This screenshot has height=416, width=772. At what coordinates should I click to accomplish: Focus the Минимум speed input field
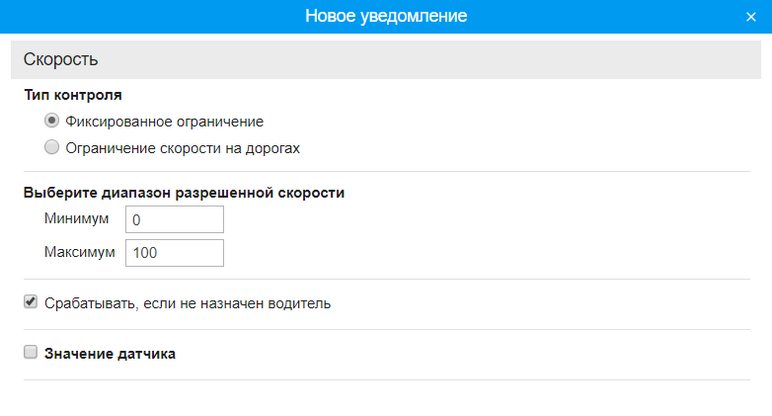tap(174, 220)
